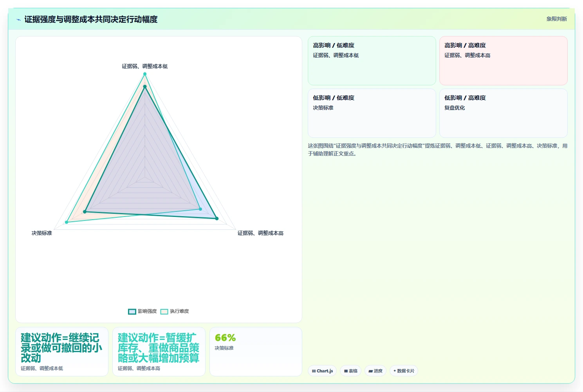583x392 pixels.
Task: Click 复盘优化 text in quadrant card
Action: point(455,108)
